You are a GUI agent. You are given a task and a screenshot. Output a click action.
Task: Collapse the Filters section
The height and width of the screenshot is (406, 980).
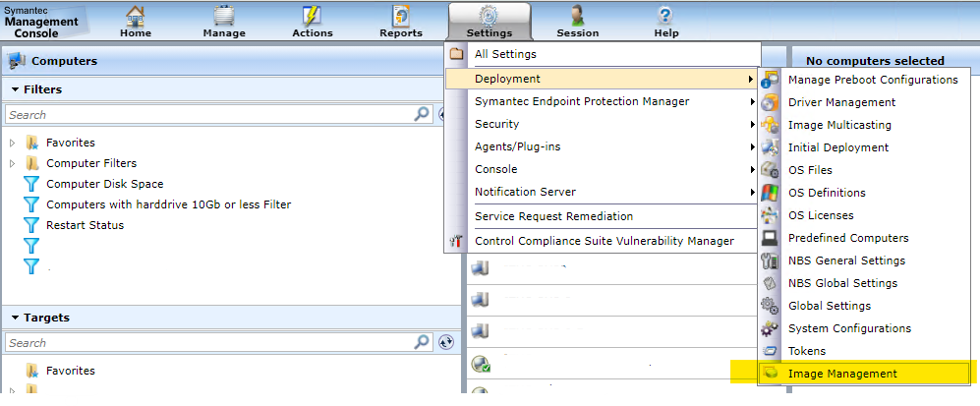[x=15, y=89]
